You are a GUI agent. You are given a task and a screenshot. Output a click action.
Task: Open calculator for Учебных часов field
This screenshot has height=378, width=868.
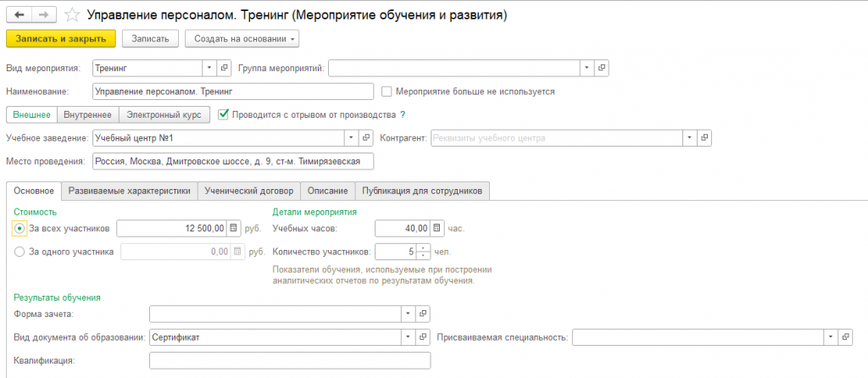tap(437, 228)
